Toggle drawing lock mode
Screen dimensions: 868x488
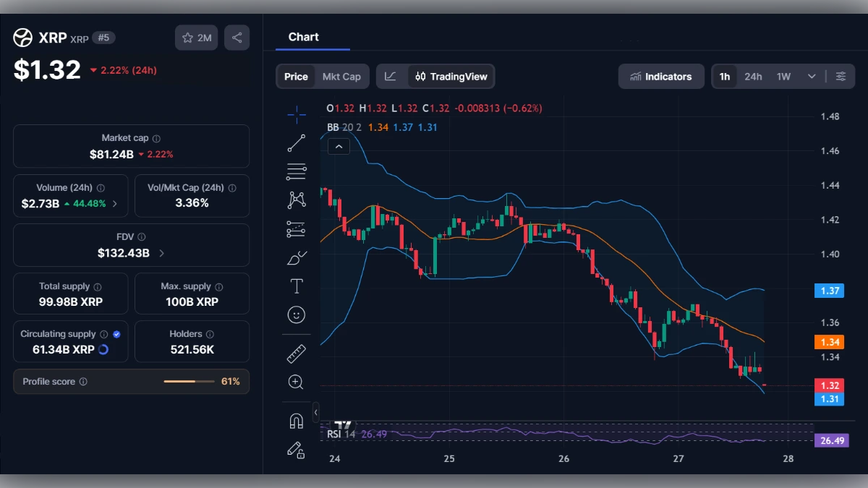pos(297,450)
